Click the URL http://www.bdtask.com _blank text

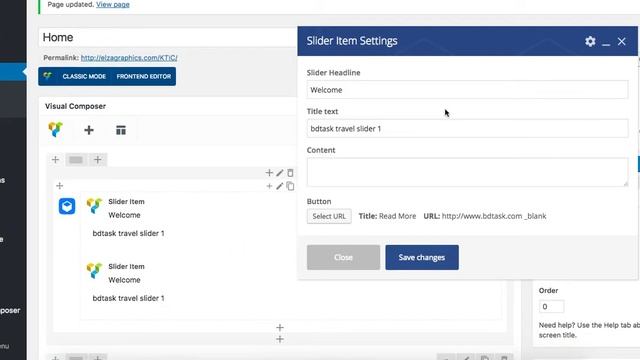coord(485,216)
